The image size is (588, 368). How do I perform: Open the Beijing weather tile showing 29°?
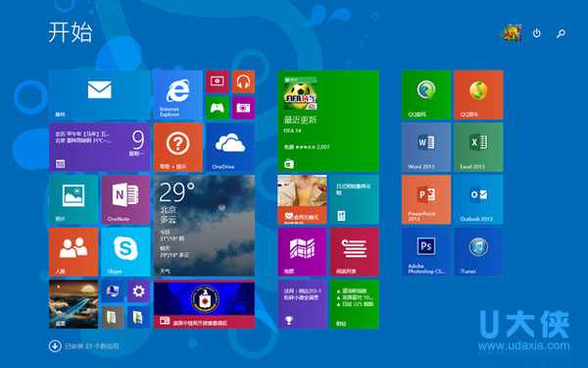[205, 226]
